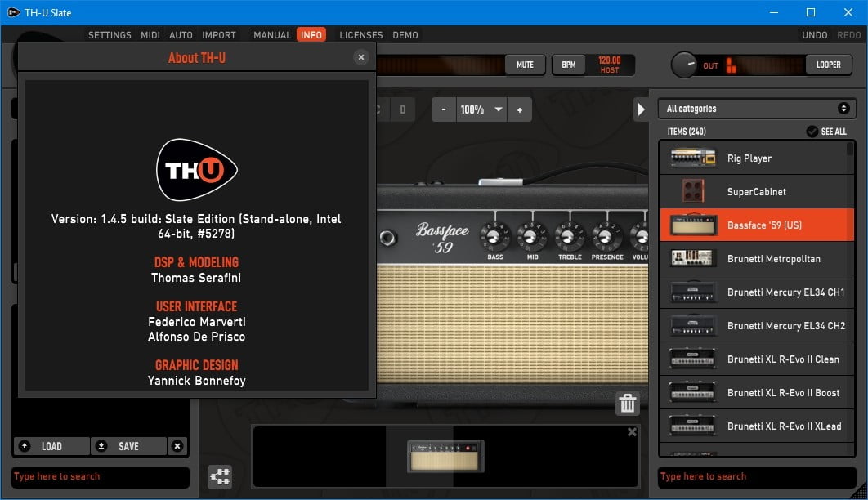868x500 pixels.
Task: Open the MIDI menu
Action: (x=150, y=35)
